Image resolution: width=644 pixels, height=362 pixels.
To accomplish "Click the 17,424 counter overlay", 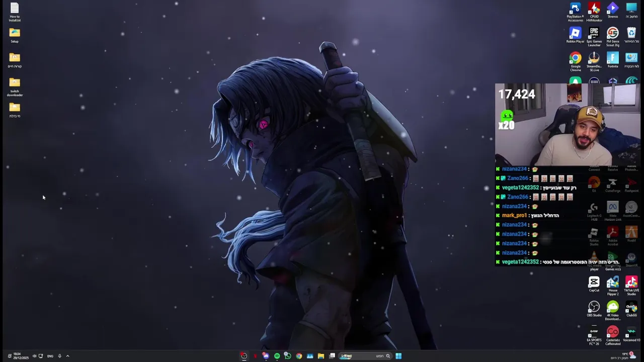I will click(x=517, y=94).
